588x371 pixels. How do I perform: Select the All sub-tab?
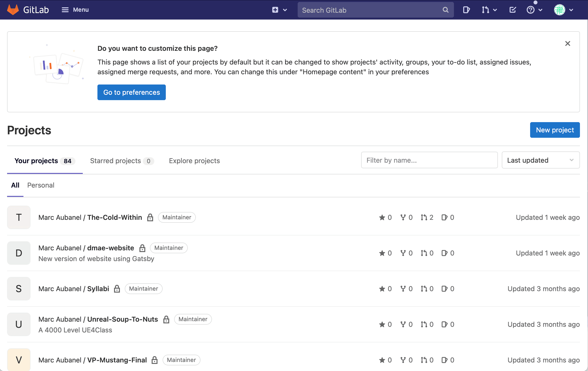pos(15,185)
